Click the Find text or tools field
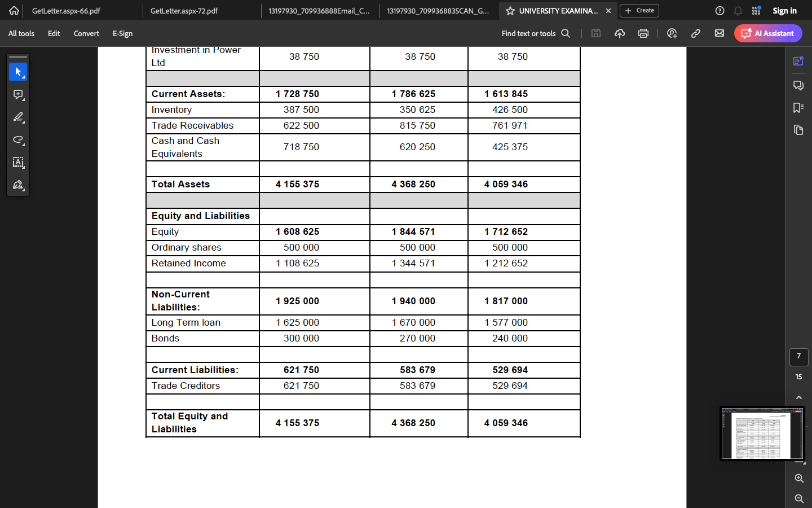Image resolution: width=812 pixels, height=508 pixels. coord(536,33)
